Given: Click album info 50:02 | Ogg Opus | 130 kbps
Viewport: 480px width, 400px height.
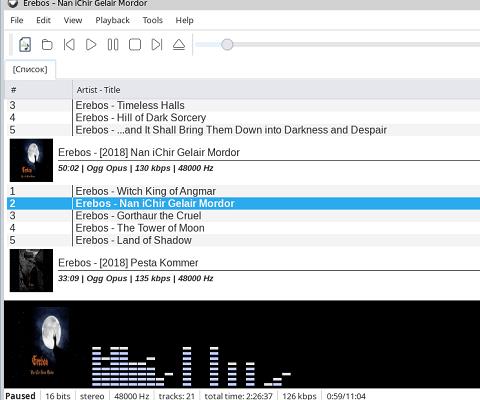Looking at the screenshot, I should point(136,168).
